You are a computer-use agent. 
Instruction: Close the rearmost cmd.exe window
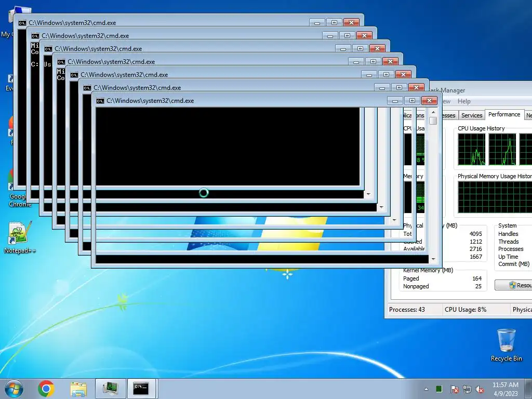pos(351,23)
